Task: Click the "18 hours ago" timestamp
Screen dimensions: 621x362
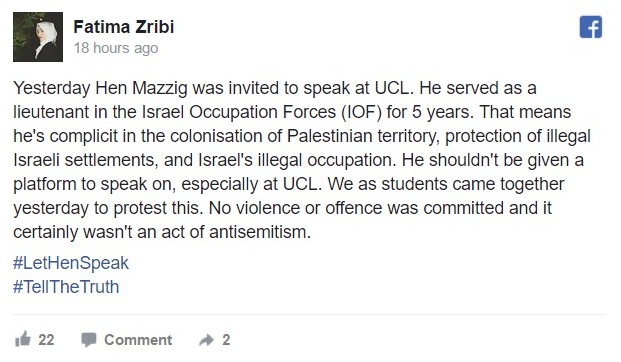Action: [116, 48]
